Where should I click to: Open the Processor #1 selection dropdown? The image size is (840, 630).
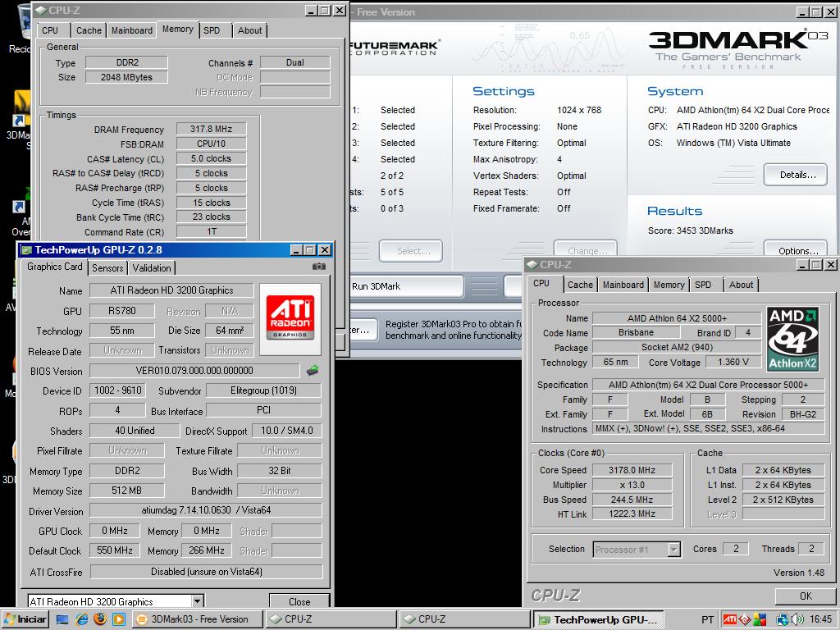[674, 549]
